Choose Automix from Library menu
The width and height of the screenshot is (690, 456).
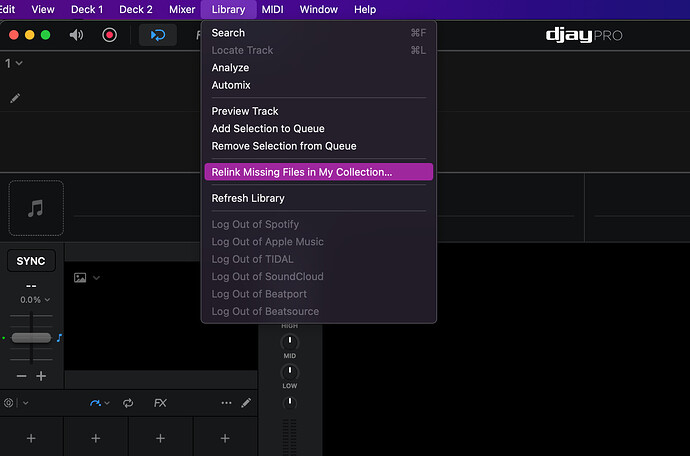point(319,85)
